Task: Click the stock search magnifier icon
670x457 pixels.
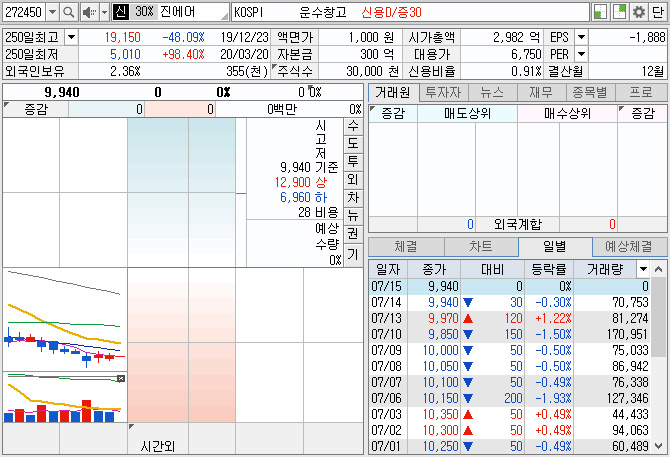Action: (x=68, y=12)
